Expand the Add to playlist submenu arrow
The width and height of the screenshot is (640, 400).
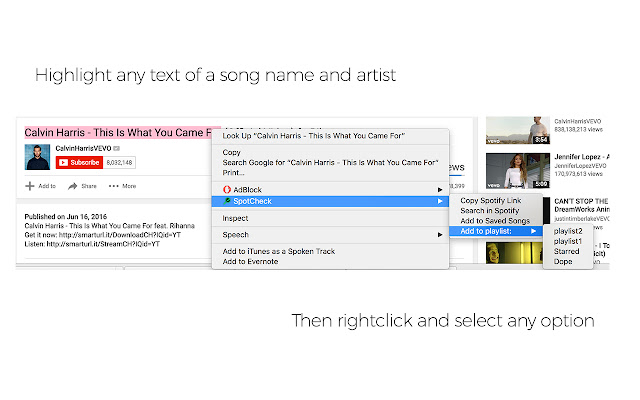pos(533,231)
